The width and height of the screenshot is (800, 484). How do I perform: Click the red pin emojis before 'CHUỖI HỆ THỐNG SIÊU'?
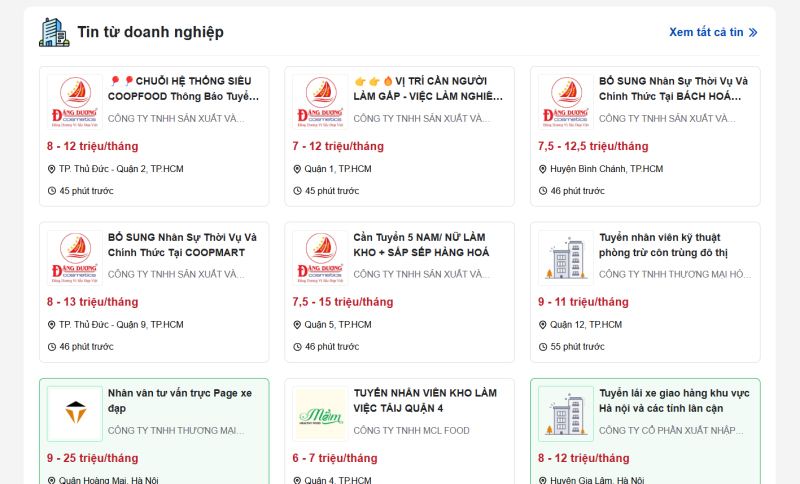pyautogui.click(x=121, y=81)
